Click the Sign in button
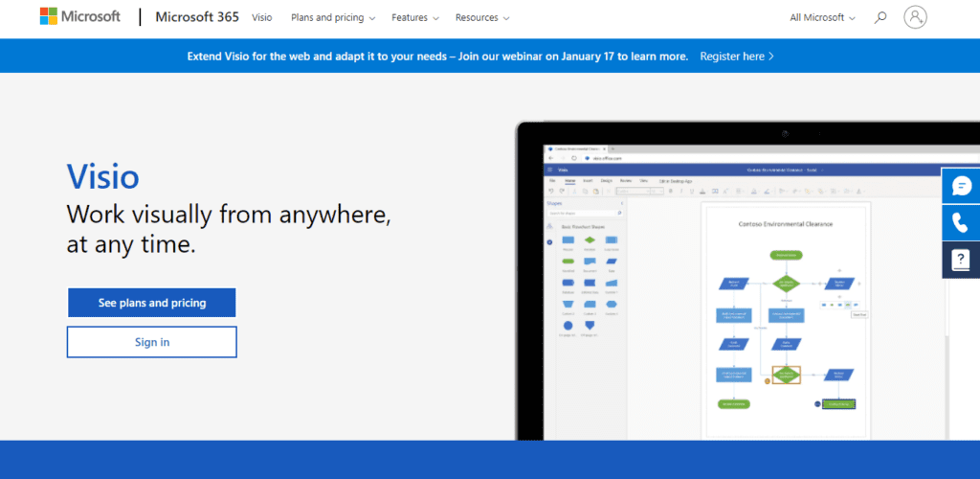Image resolution: width=980 pixels, height=479 pixels. coord(152,342)
